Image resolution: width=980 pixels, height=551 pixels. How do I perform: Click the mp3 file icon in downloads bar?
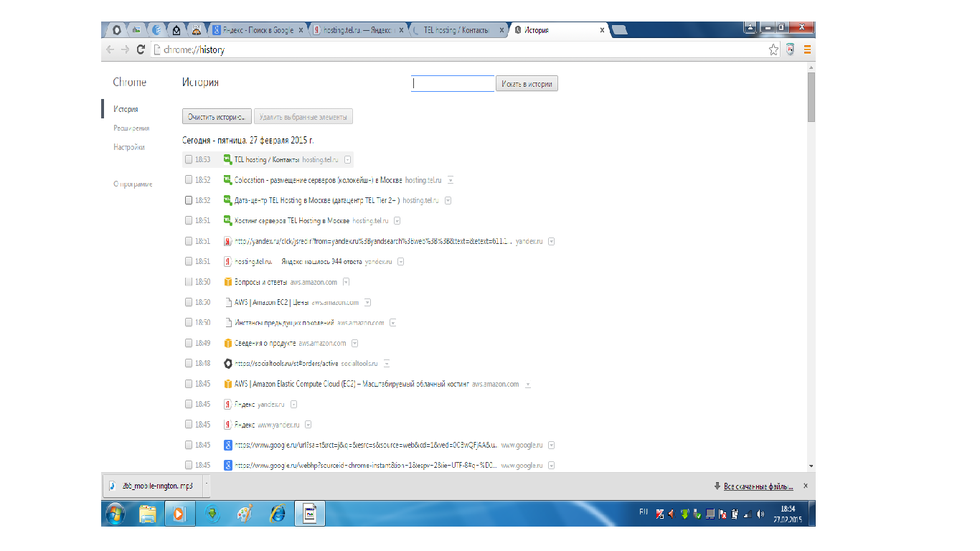(112, 486)
